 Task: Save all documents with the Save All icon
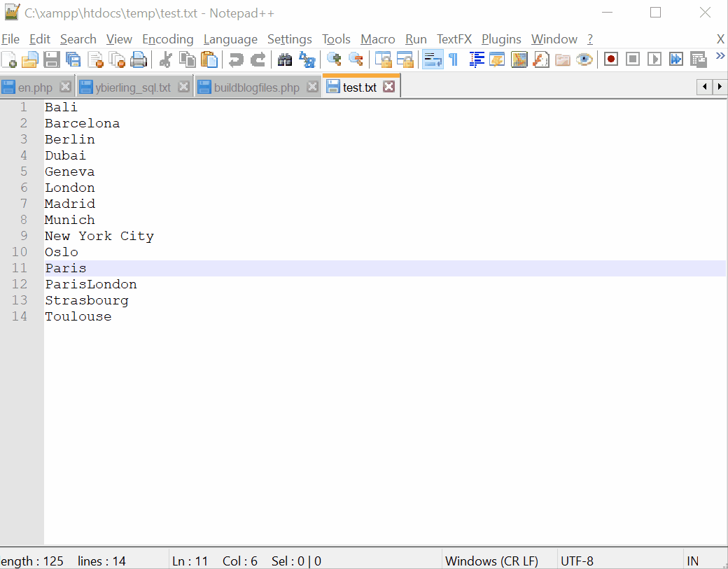73,59
